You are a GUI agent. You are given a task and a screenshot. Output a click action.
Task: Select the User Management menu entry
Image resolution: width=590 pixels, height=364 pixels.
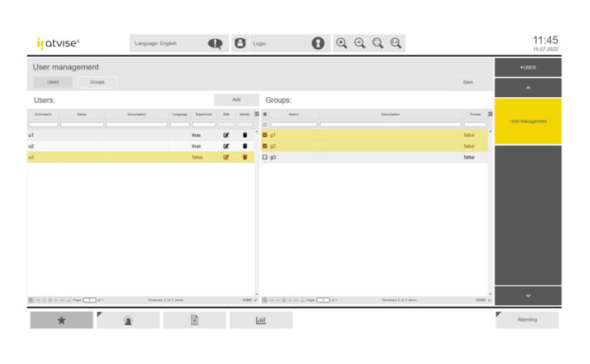point(528,121)
